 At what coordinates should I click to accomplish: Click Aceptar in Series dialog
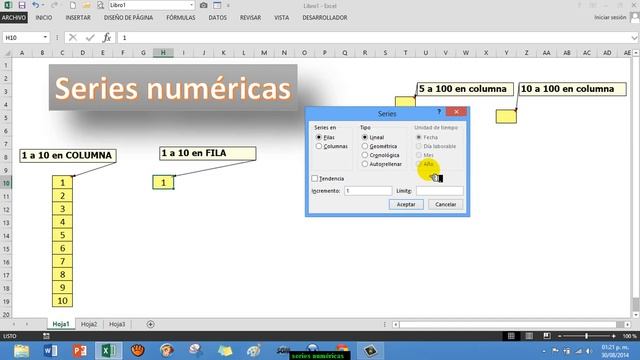pos(406,204)
